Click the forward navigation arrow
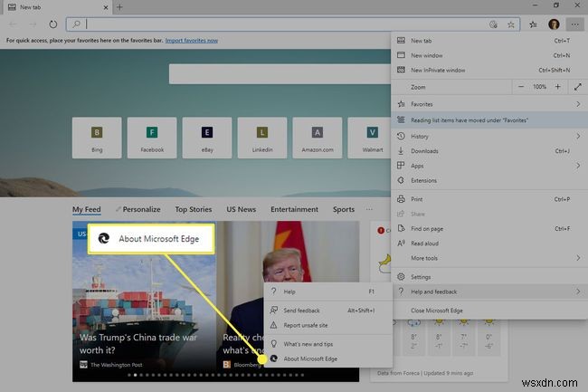 pos(33,24)
